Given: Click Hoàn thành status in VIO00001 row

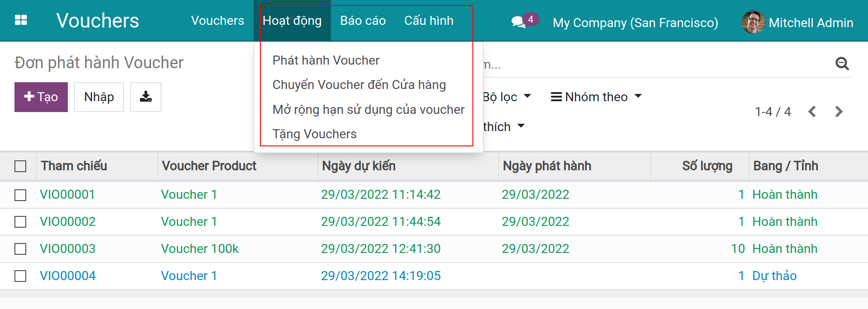Looking at the screenshot, I should (785, 195).
